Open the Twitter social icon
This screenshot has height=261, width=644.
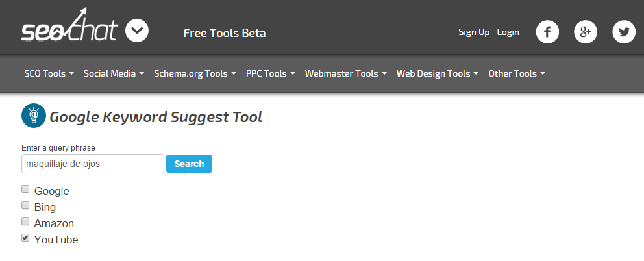[x=624, y=32]
